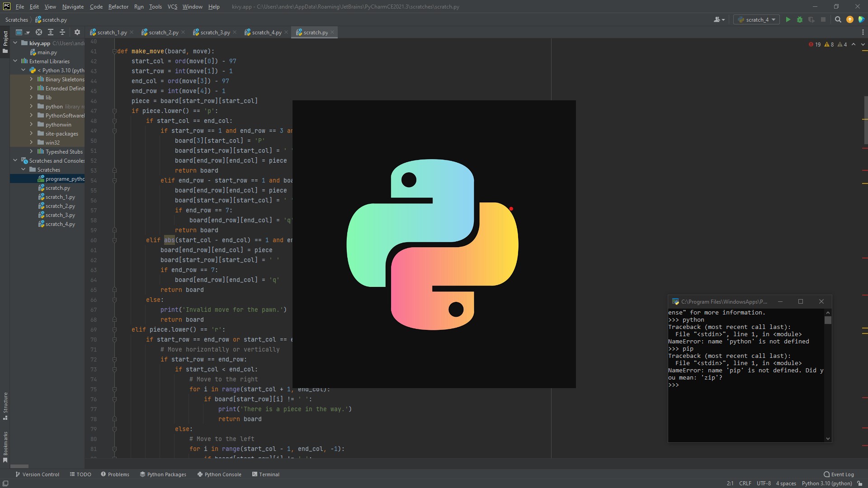The height and width of the screenshot is (488, 868).
Task: Select main.py in the project tree
Action: click(x=47, y=52)
